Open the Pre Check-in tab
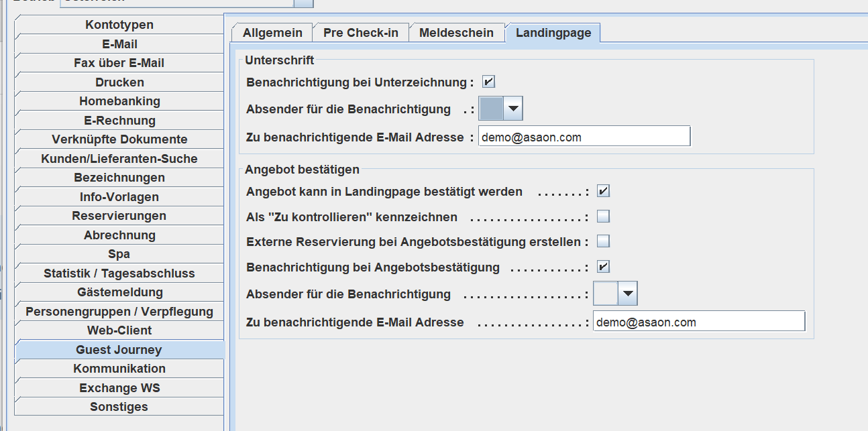This screenshot has height=431, width=868. pyautogui.click(x=360, y=33)
